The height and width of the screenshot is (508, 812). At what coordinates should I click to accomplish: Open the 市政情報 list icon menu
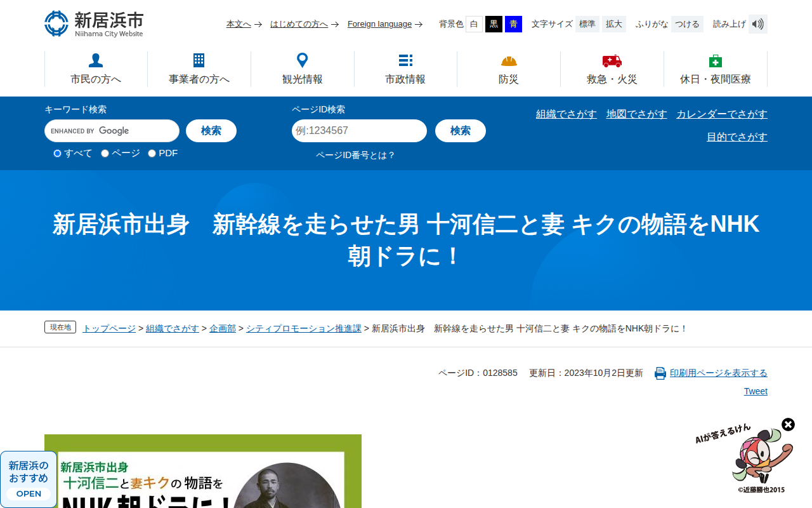point(405,69)
